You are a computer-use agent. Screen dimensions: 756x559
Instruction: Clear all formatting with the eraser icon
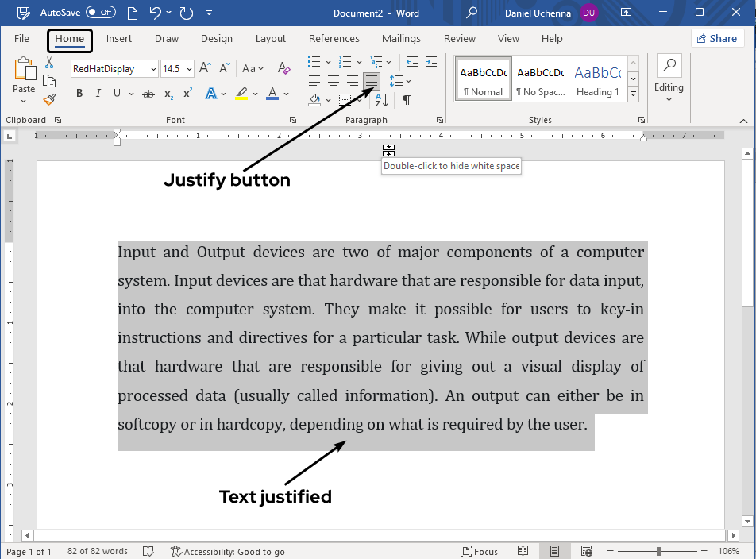(x=283, y=68)
